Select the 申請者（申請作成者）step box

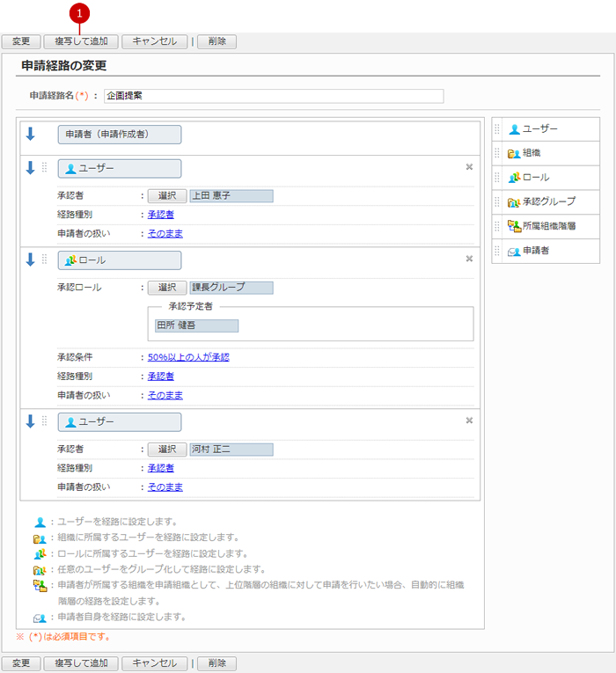(x=120, y=135)
